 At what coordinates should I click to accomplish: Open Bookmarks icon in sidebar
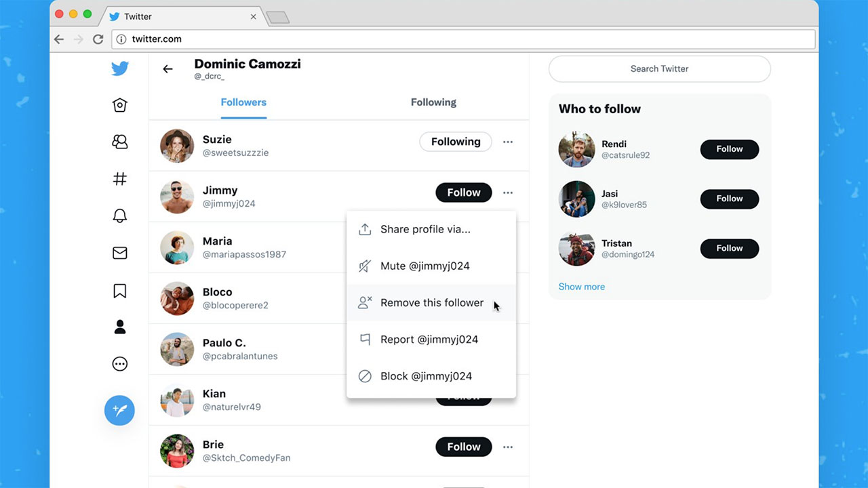[120, 291]
